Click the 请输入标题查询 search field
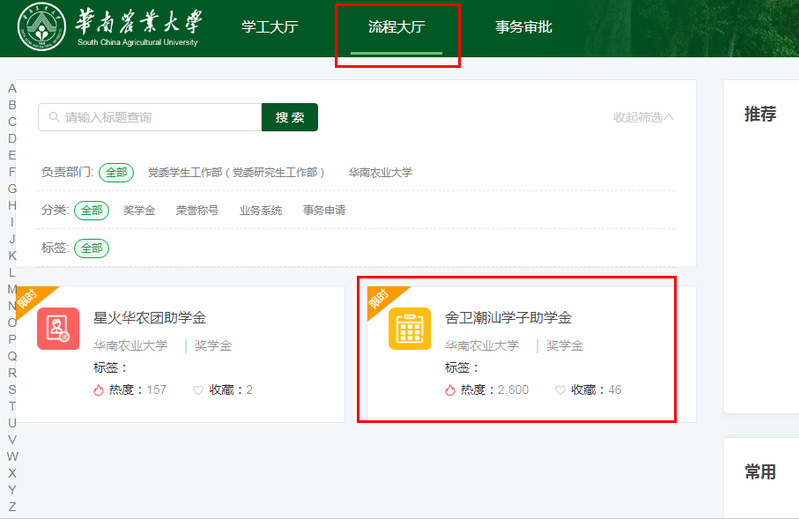This screenshot has width=799, height=519. pyautogui.click(x=150, y=118)
